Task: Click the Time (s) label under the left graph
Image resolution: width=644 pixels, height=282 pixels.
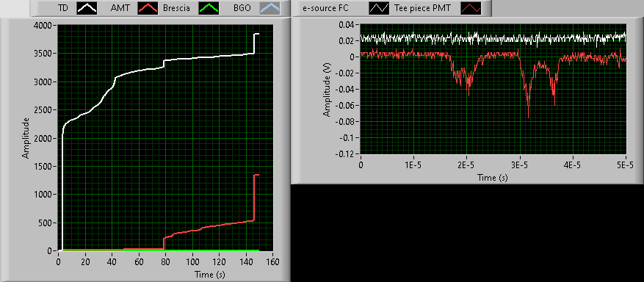Action: [210, 274]
